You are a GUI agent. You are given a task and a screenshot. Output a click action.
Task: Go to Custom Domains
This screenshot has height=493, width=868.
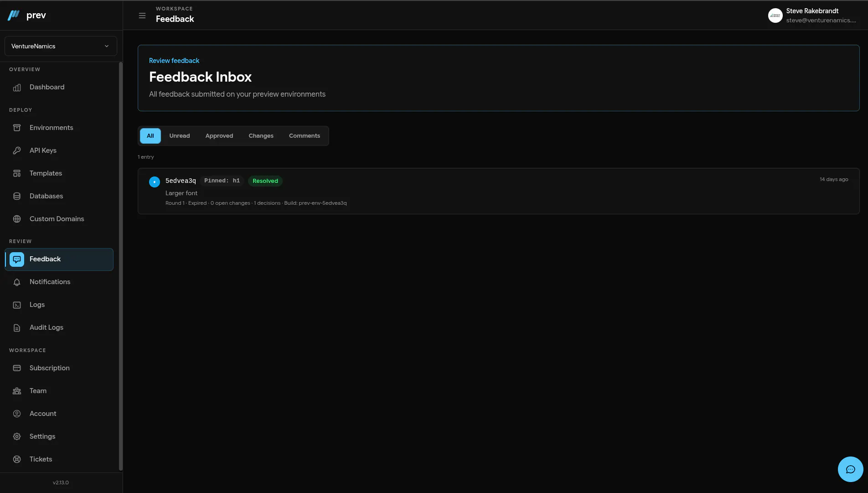[59, 219]
